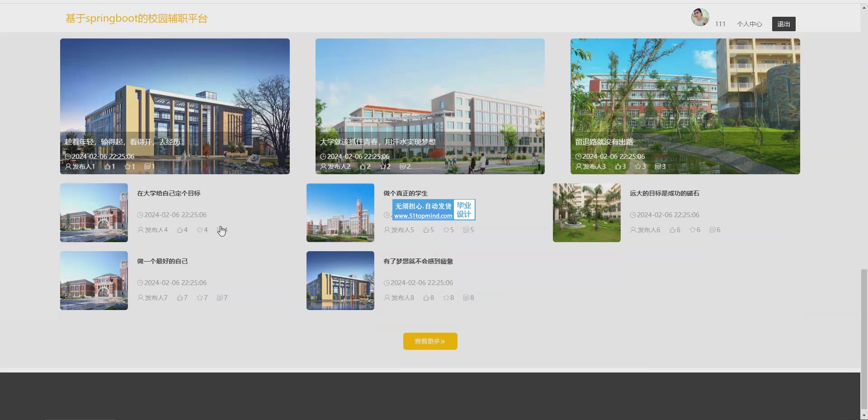Click clock icon in 发布人6 row date
This screenshot has width=868, height=420.
point(633,215)
